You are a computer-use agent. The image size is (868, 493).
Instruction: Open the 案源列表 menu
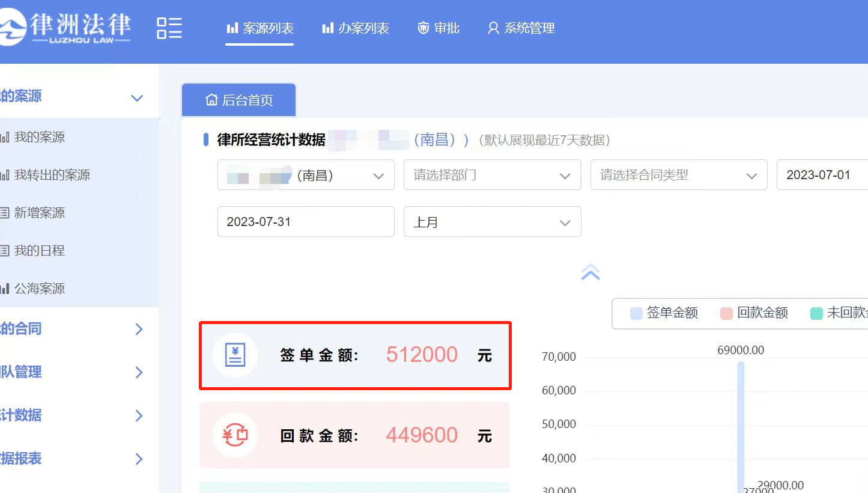tap(259, 28)
